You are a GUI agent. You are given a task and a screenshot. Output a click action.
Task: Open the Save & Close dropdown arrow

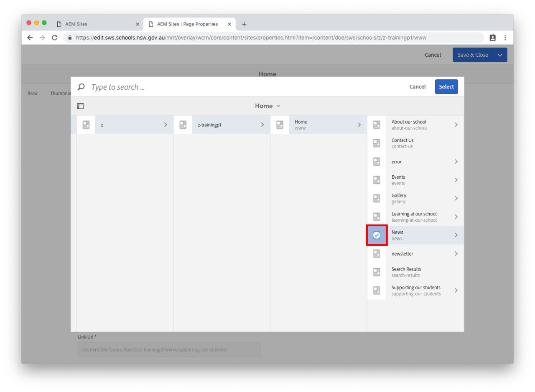(x=500, y=55)
